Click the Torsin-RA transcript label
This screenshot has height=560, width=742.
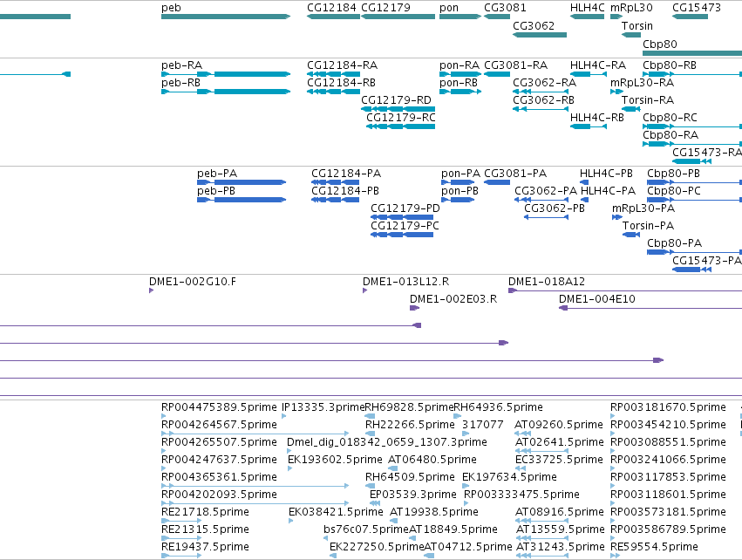pyautogui.click(x=648, y=100)
